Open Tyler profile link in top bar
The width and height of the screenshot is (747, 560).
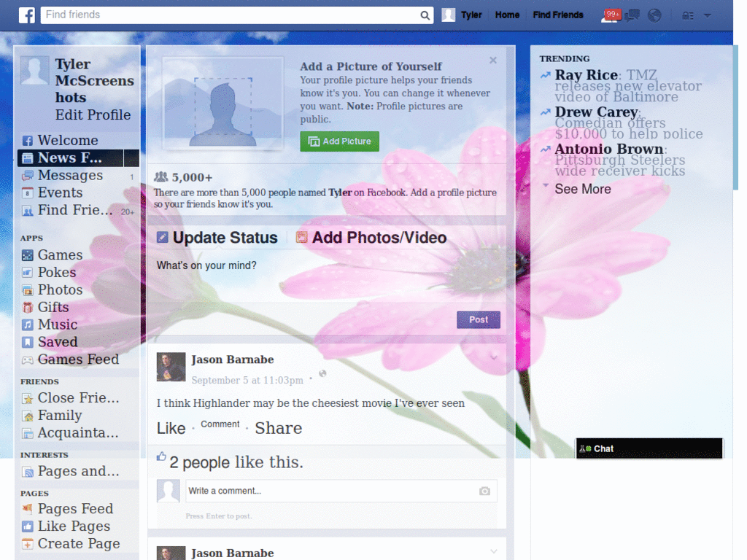[x=471, y=15]
